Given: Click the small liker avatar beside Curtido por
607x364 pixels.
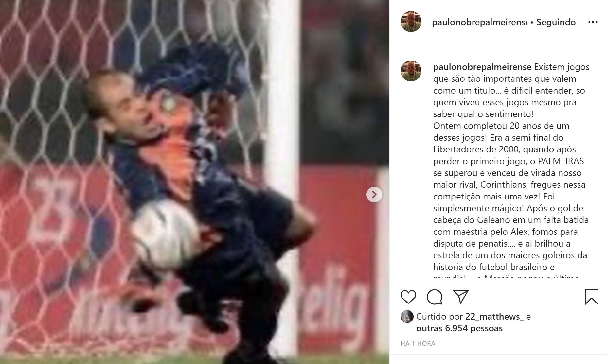Looking at the screenshot, I should (407, 317).
